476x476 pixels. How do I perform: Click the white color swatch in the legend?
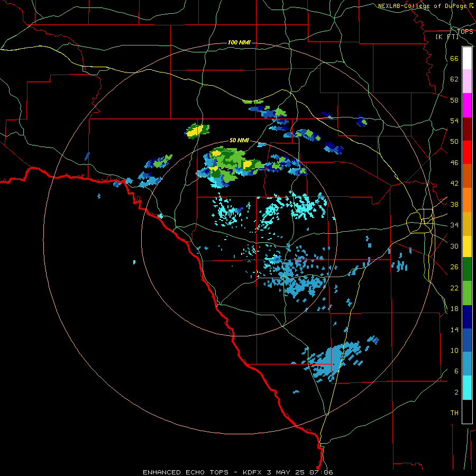tap(467, 58)
